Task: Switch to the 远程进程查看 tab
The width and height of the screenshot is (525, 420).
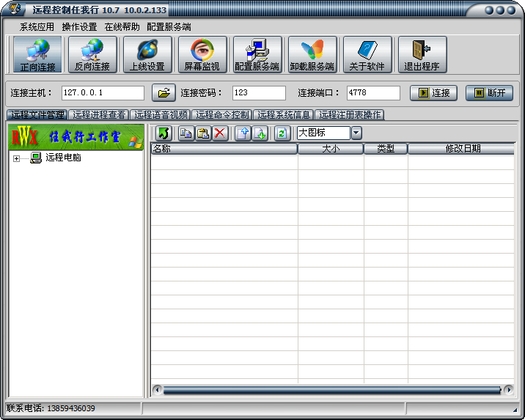Action: (99, 115)
